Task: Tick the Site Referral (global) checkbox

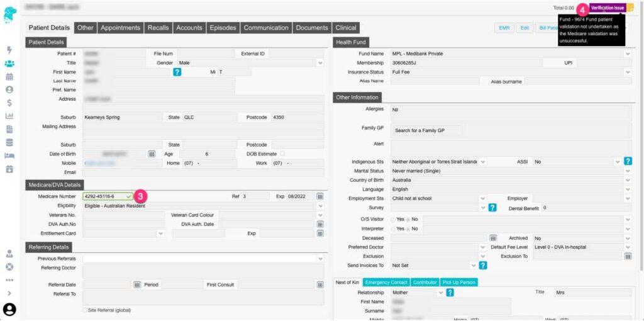Action: 85,310
